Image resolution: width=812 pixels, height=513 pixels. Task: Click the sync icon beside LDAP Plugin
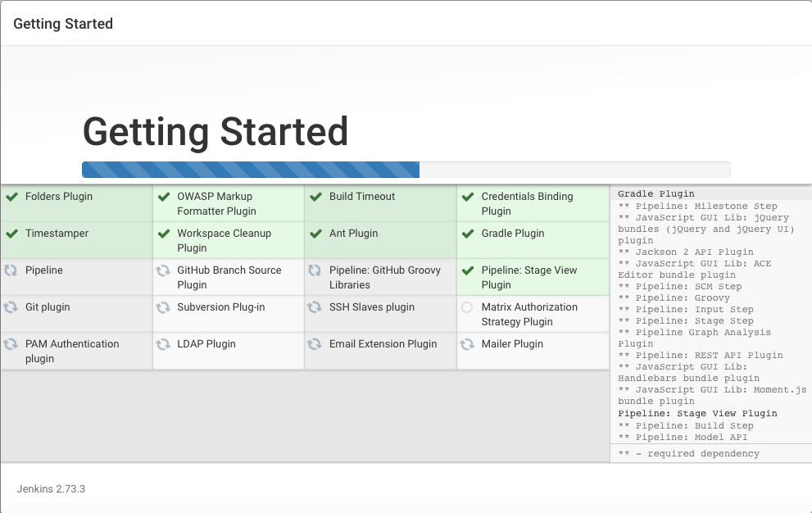pos(164,344)
